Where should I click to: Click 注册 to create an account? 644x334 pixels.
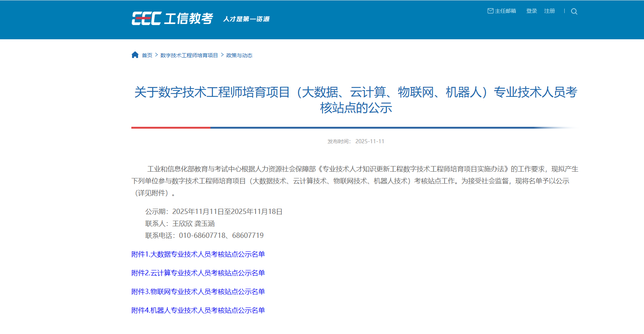[x=549, y=11]
